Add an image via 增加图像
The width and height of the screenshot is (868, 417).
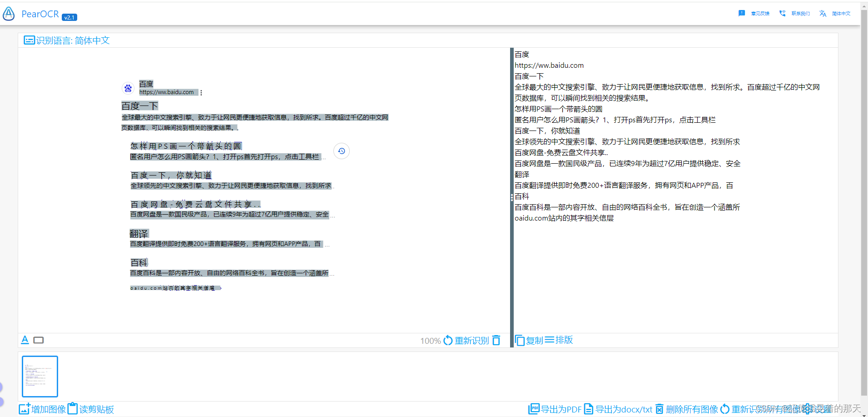tap(43, 409)
